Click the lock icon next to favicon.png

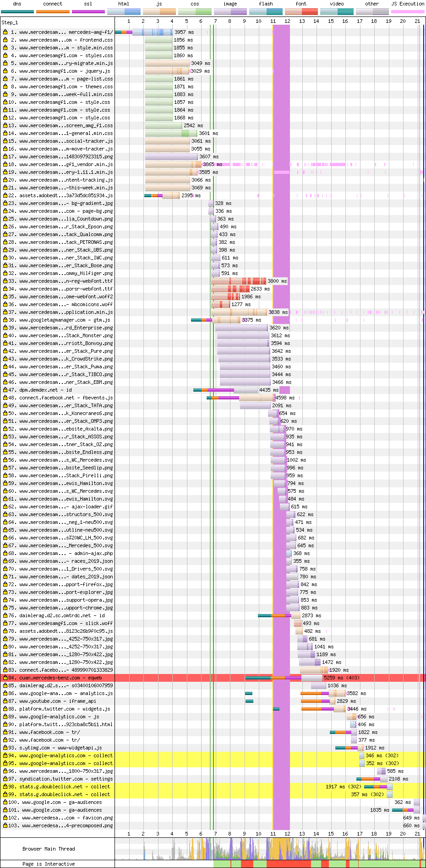(x=5, y=818)
